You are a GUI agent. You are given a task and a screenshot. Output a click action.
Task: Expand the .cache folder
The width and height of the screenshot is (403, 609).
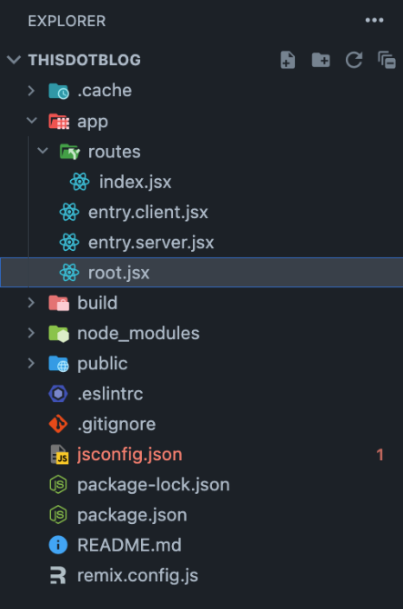(x=31, y=90)
